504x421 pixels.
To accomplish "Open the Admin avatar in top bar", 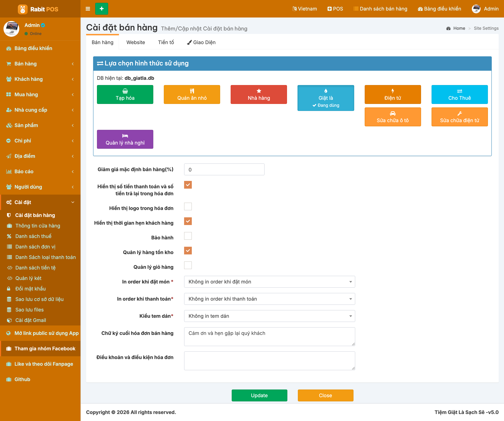I will click(476, 9).
